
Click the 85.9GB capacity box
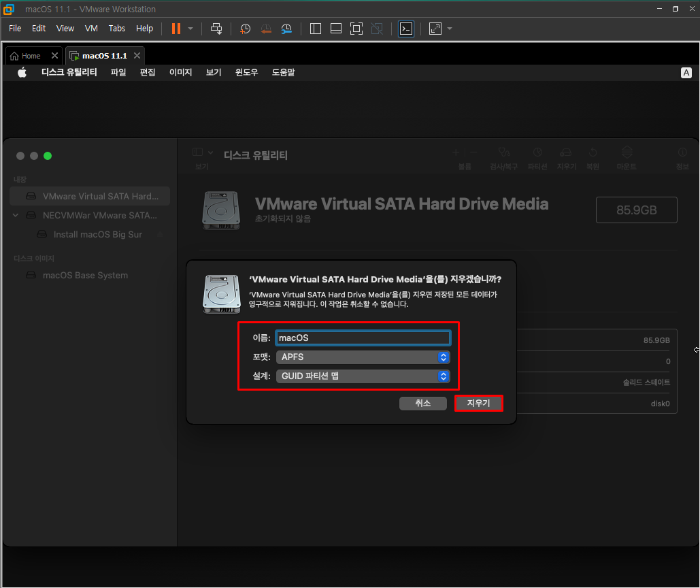coord(636,210)
